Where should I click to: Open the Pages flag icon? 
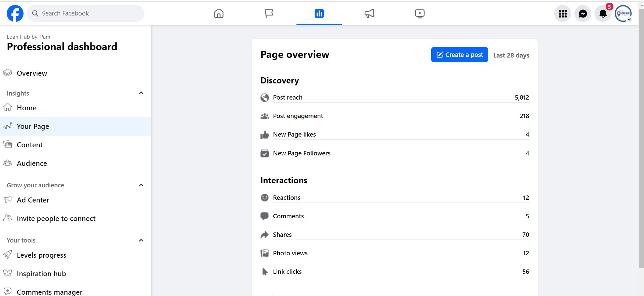coord(269,13)
